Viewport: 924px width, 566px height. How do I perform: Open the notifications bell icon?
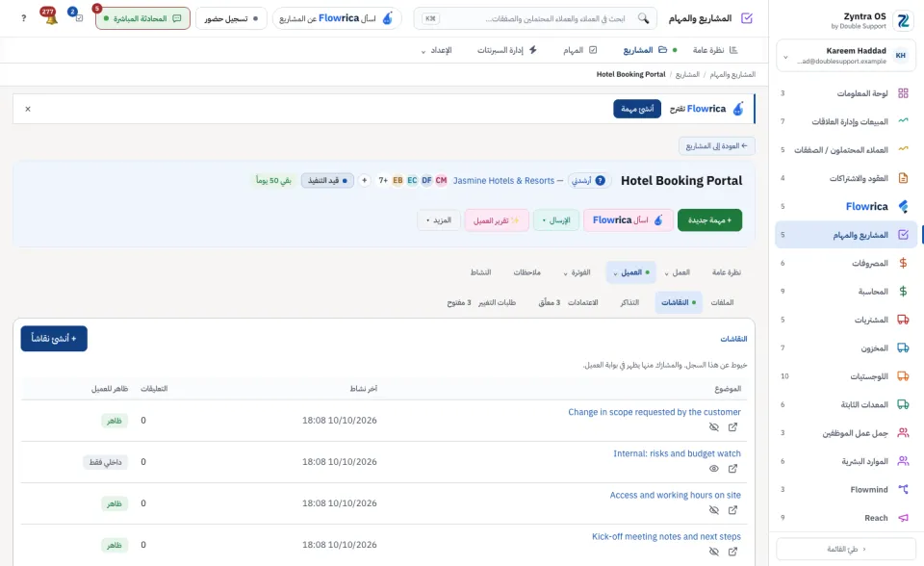point(51,19)
